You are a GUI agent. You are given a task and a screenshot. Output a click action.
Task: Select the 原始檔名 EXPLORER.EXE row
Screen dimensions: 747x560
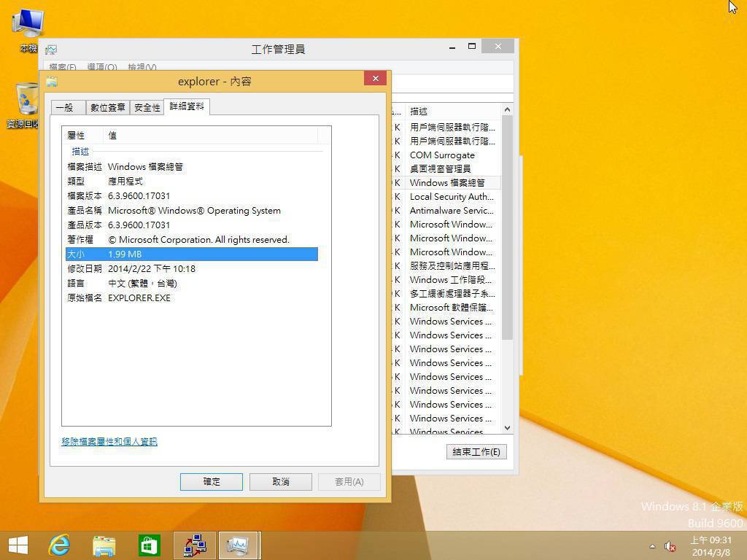pyautogui.click(x=192, y=298)
